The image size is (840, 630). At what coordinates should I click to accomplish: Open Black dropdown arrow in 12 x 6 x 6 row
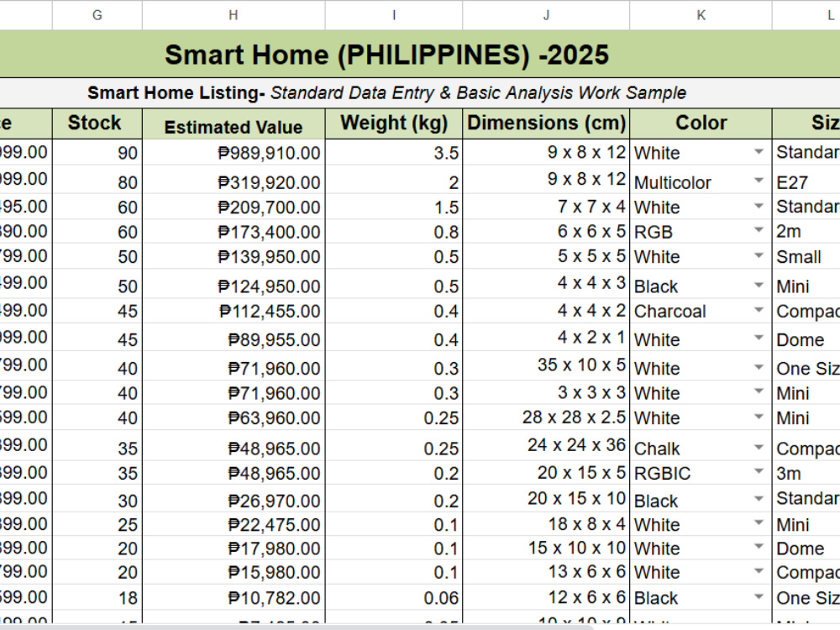coord(759,596)
